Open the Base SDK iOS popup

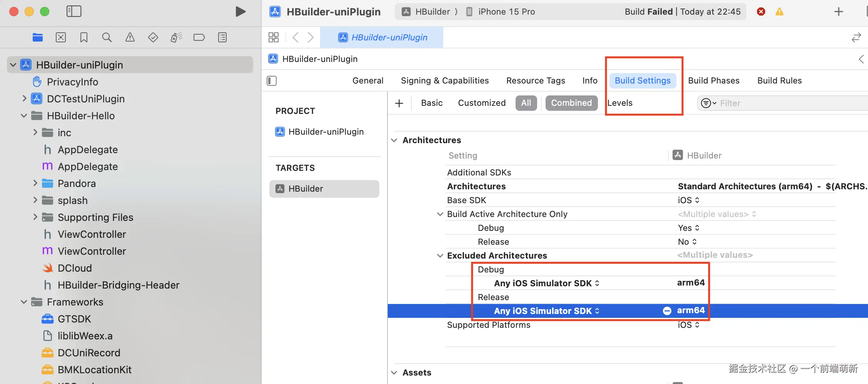(688, 200)
